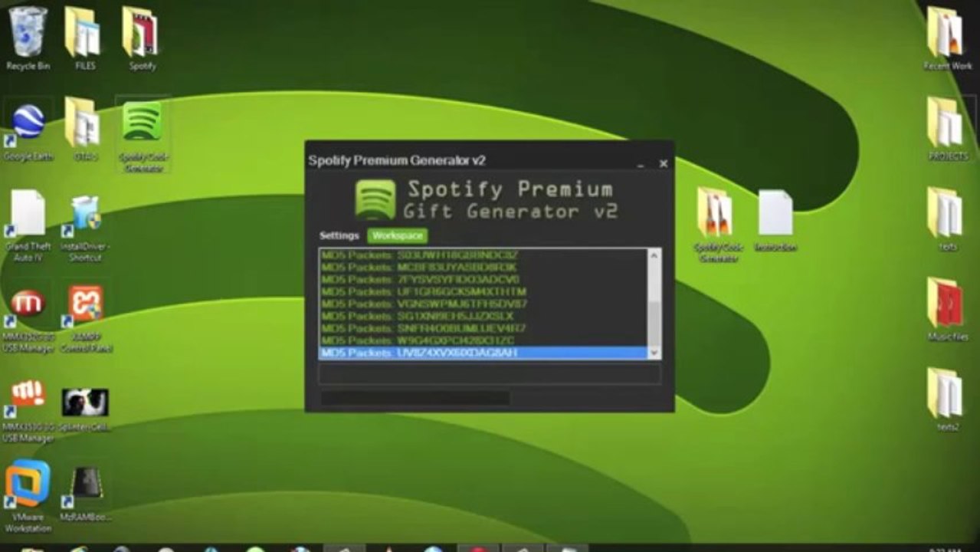Open the texts folder
This screenshot has height=552, width=980.
[x=947, y=219]
